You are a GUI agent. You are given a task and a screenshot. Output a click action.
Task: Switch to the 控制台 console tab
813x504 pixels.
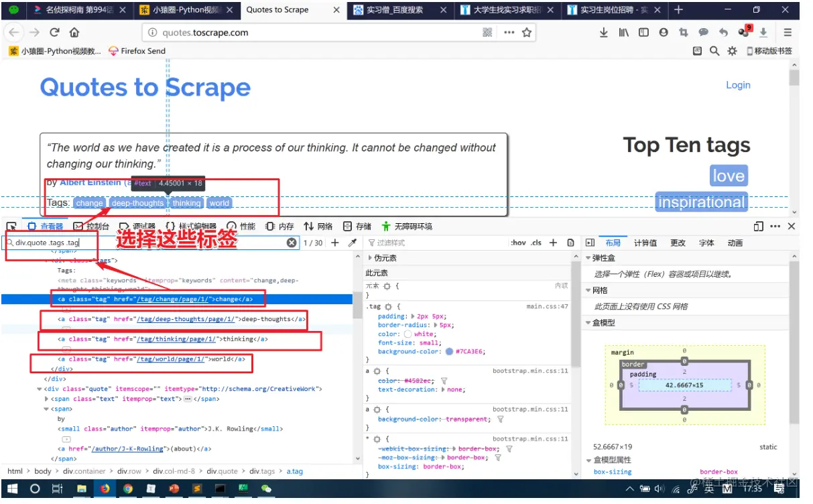pyautogui.click(x=91, y=227)
